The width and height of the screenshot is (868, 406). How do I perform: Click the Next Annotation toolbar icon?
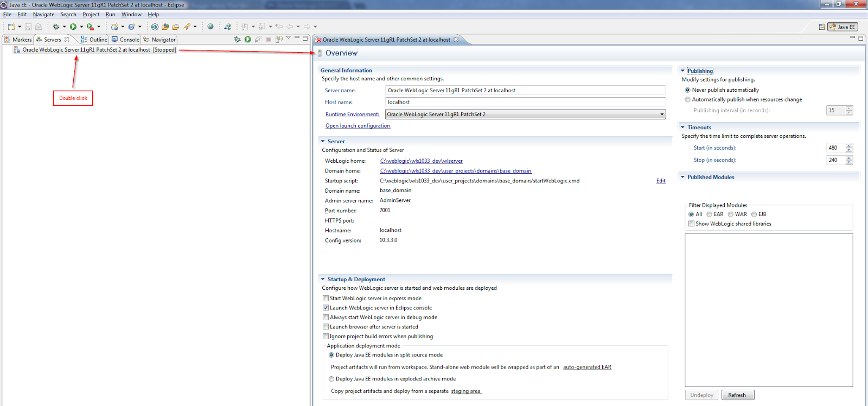(245, 27)
